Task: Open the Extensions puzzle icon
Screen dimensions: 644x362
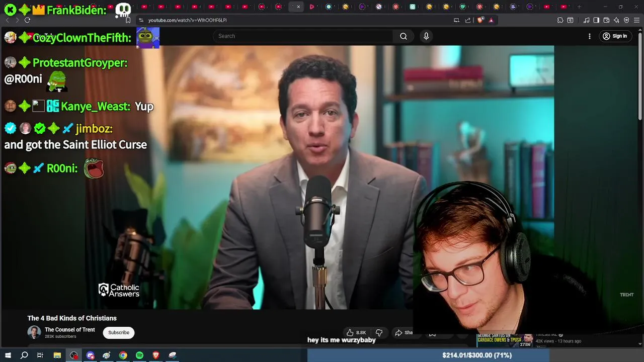Action: [x=560, y=20]
